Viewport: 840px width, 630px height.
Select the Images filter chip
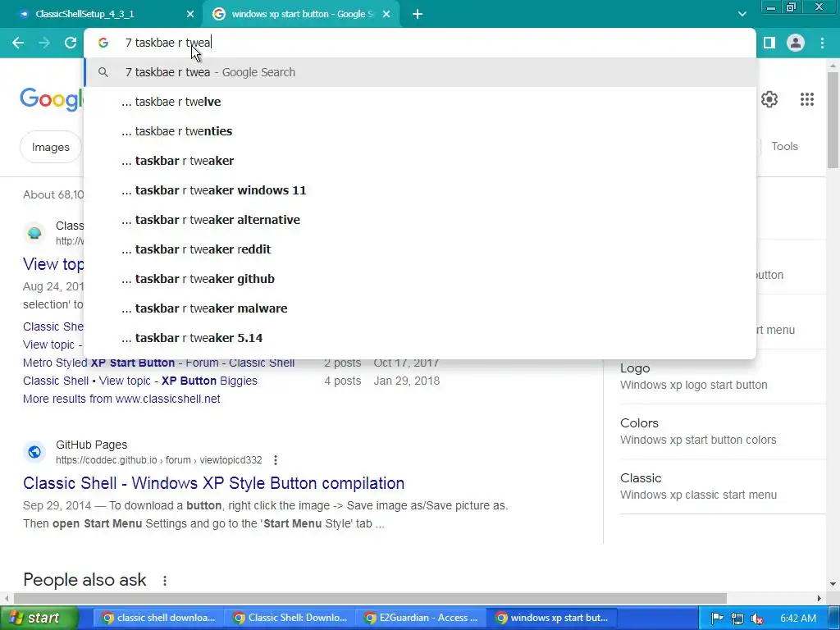(x=50, y=147)
